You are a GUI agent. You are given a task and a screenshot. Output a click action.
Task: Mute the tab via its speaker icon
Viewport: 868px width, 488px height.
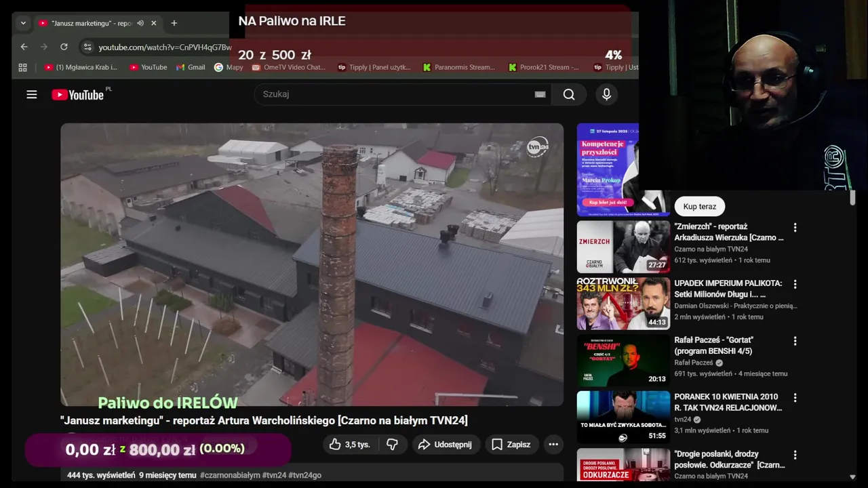click(x=140, y=23)
